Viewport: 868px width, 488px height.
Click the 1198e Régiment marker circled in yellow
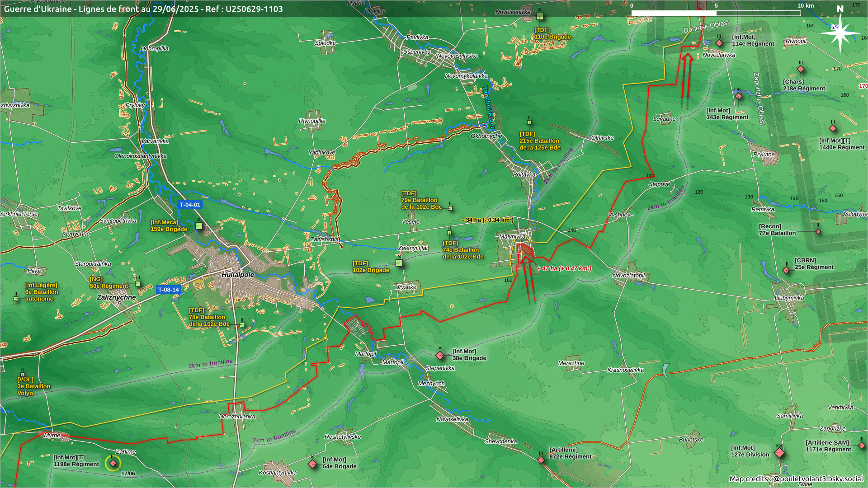pos(113,463)
